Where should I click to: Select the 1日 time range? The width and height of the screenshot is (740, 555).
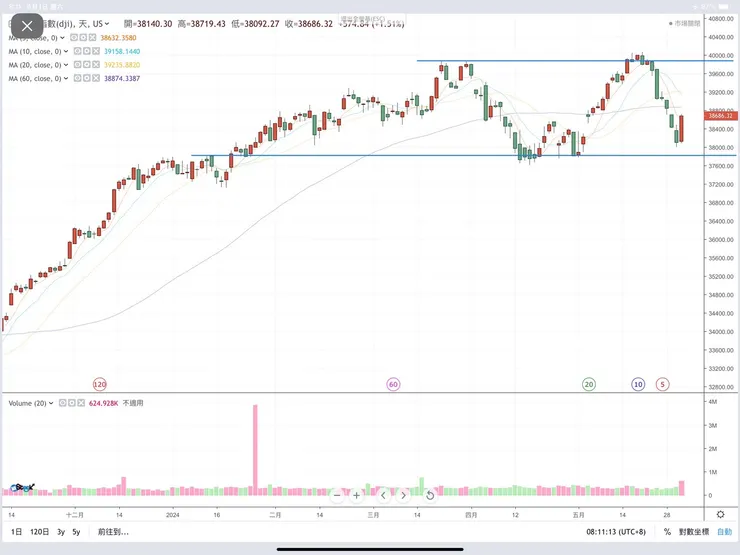(x=16, y=532)
